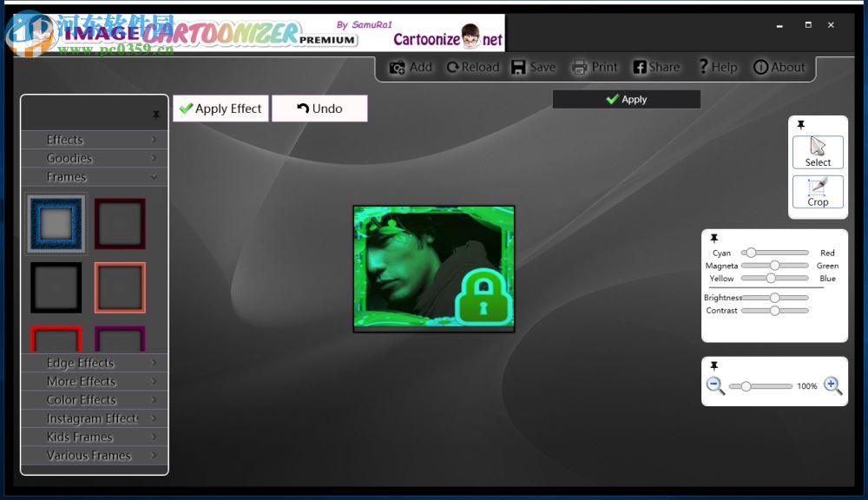Collapse the Frames category

point(95,176)
